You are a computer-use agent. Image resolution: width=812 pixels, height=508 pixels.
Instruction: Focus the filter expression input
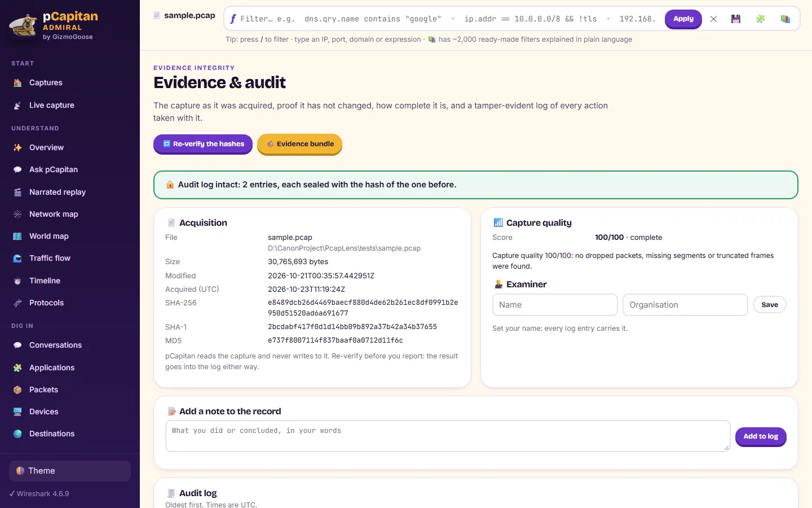tap(448, 19)
